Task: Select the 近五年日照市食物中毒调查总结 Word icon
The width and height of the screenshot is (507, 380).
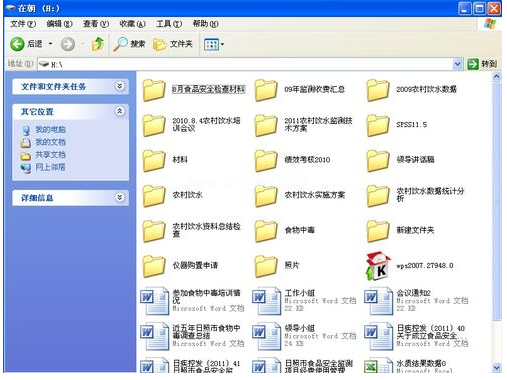Action: tap(155, 336)
